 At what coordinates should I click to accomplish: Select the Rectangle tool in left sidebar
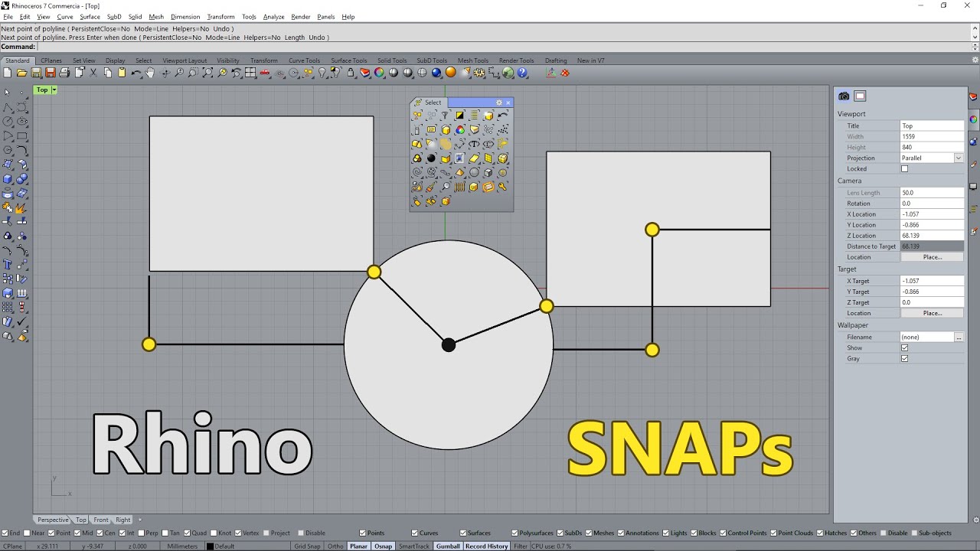[x=22, y=135]
